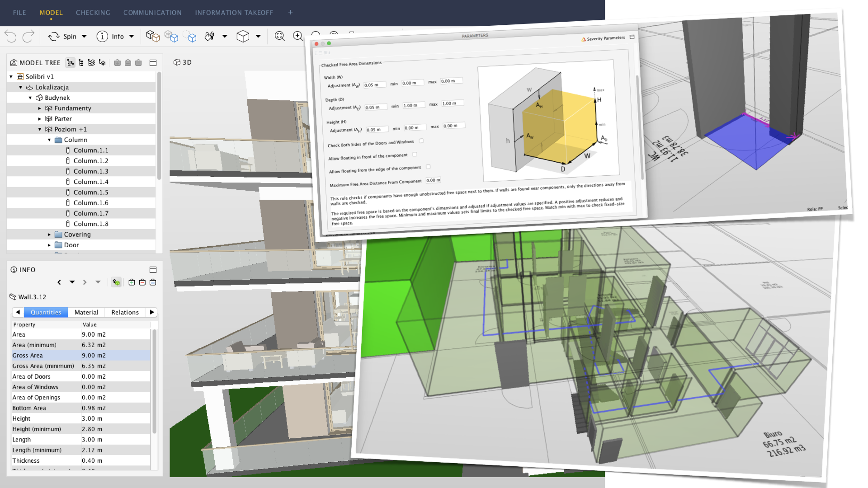The width and height of the screenshot is (868, 488).
Task: Maximize the Info panel
Action: click(153, 270)
